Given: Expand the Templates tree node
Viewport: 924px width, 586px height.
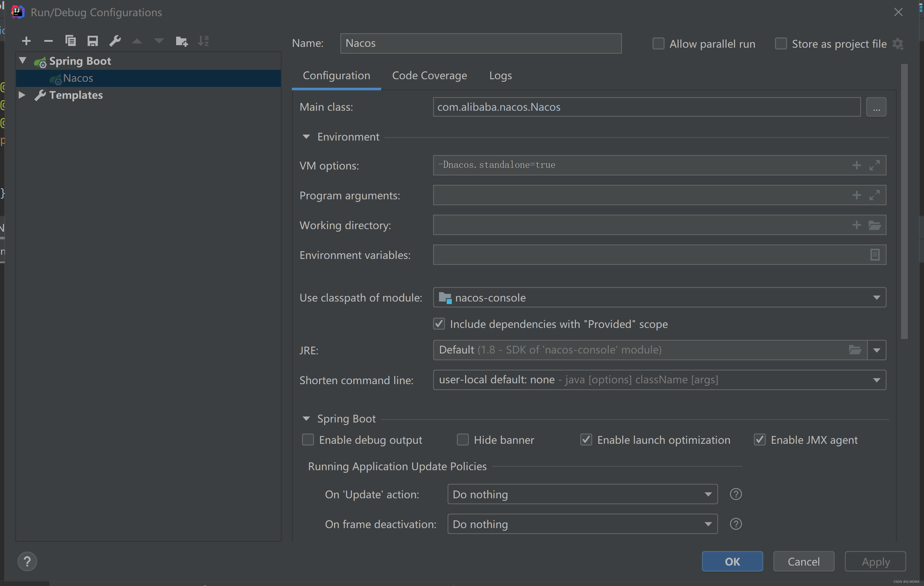Looking at the screenshot, I should 22,95.
